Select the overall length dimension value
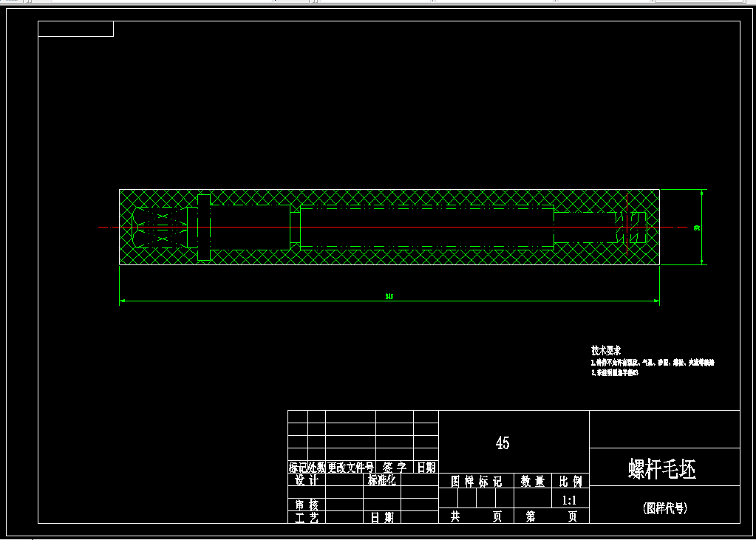The image size is (756, 540). coord(389,296)
